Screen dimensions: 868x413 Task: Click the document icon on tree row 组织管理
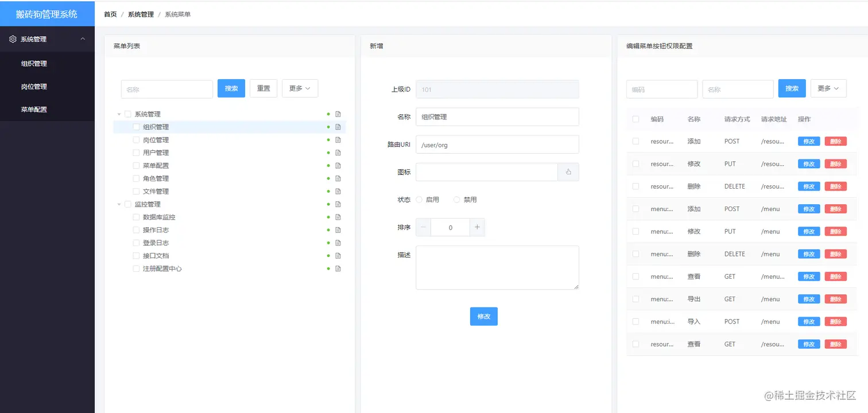click(x=338, y=127)
